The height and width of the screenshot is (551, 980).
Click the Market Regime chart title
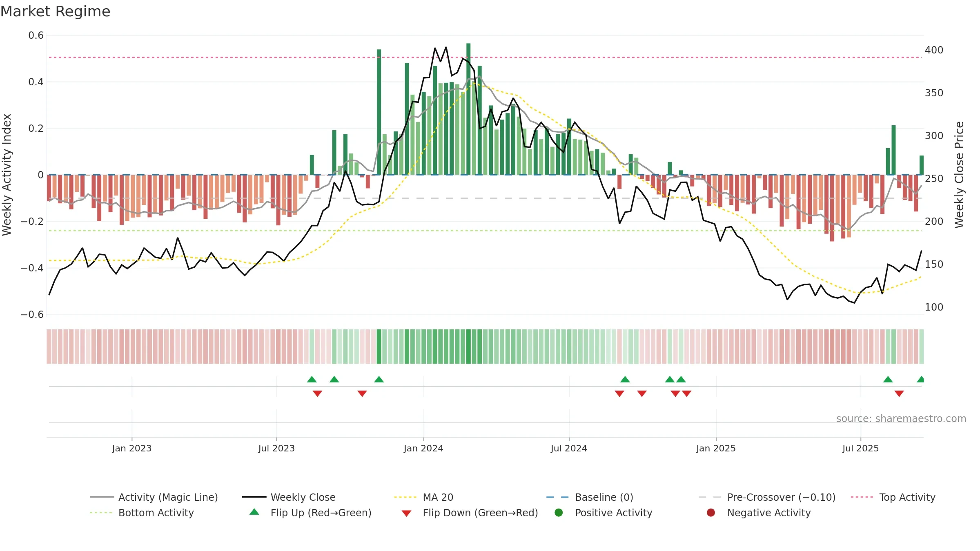tap(55, 11)
